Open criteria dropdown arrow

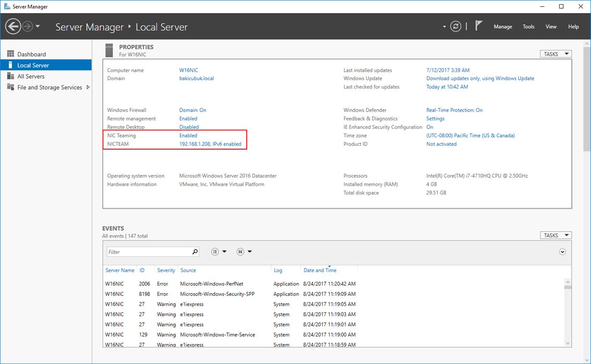click(224, 252)
